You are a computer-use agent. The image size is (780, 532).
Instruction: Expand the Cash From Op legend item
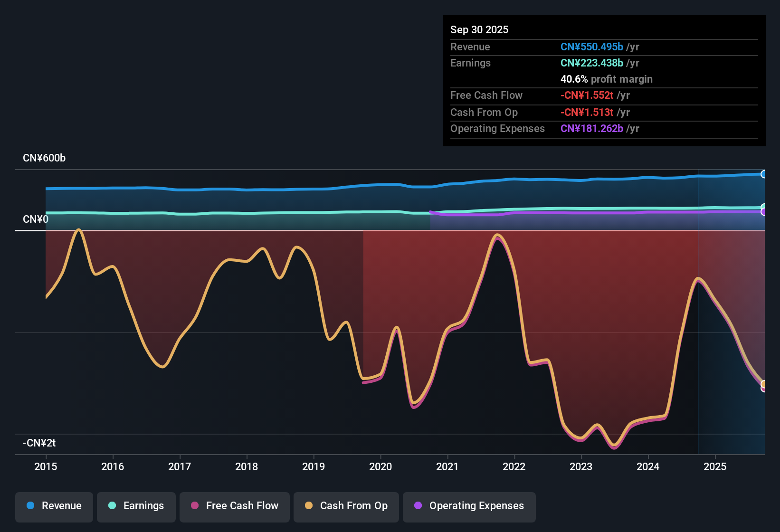point(346,506)
